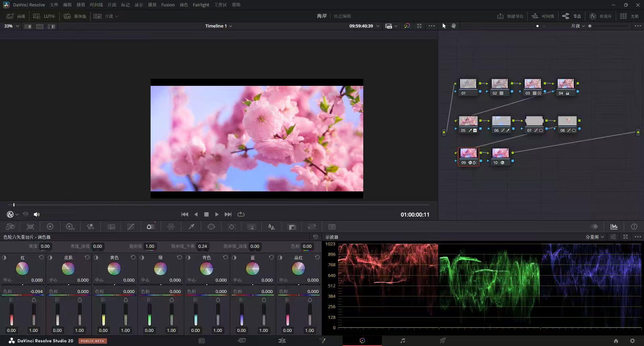Viewport: 644px width, 346px height.
Task: Toggle the 红 vector enable icon
Action: [x=4, y=257]
